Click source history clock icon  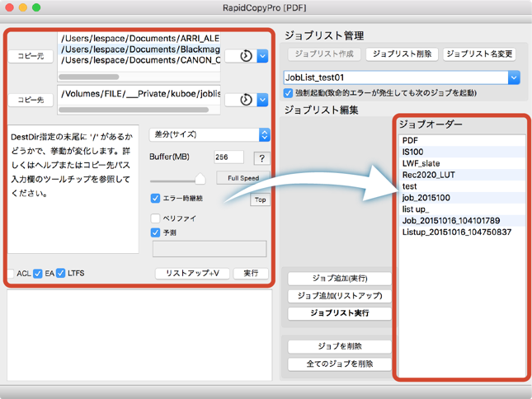coord(246,56)
